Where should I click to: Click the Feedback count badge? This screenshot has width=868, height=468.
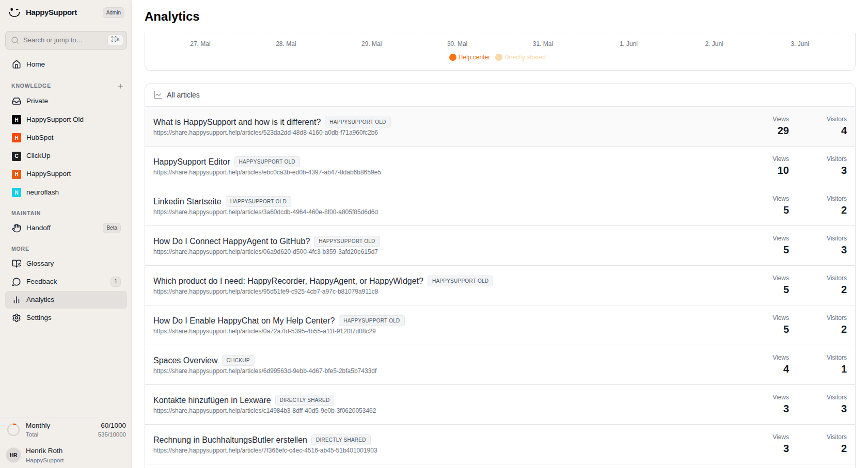point(116,282)
